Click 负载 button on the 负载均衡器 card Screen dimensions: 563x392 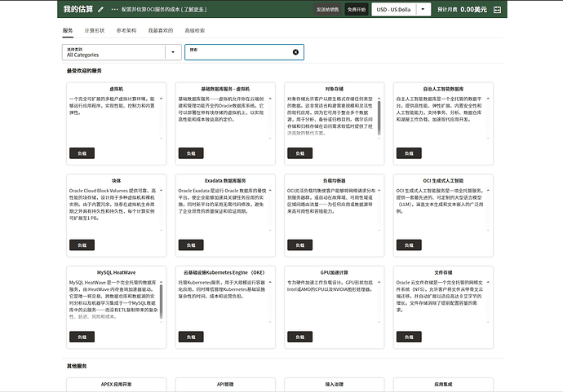pos(299,245)
